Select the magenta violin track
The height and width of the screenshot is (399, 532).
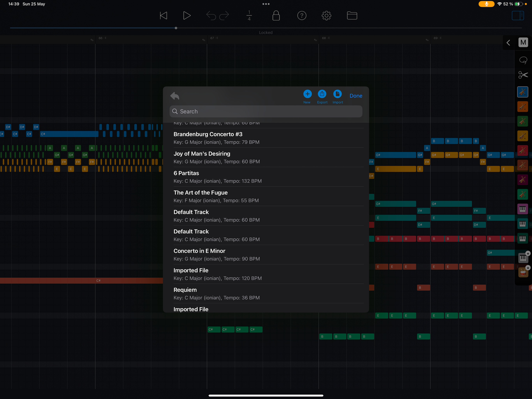522,180
